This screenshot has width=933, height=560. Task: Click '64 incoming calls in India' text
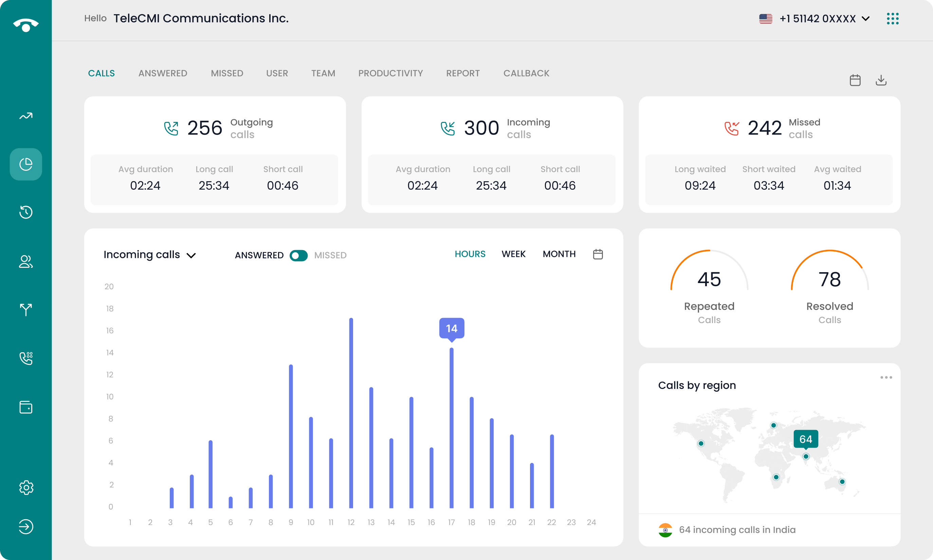[737, 530]
